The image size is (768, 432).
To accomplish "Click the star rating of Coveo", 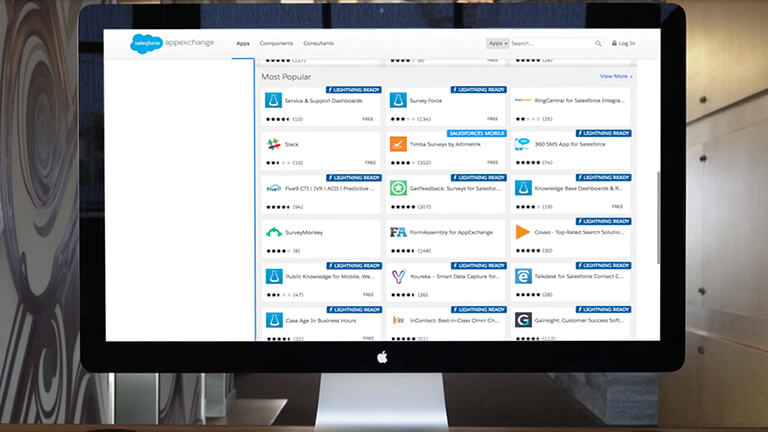I will (528, 250).
